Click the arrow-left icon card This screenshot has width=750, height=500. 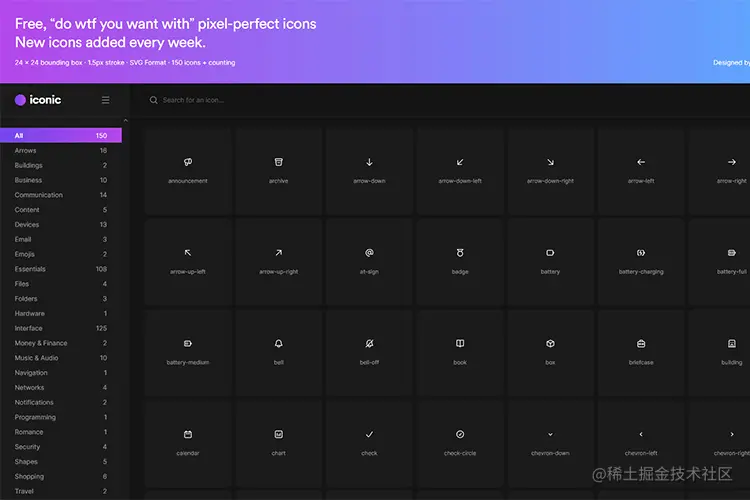pos(641,171)
